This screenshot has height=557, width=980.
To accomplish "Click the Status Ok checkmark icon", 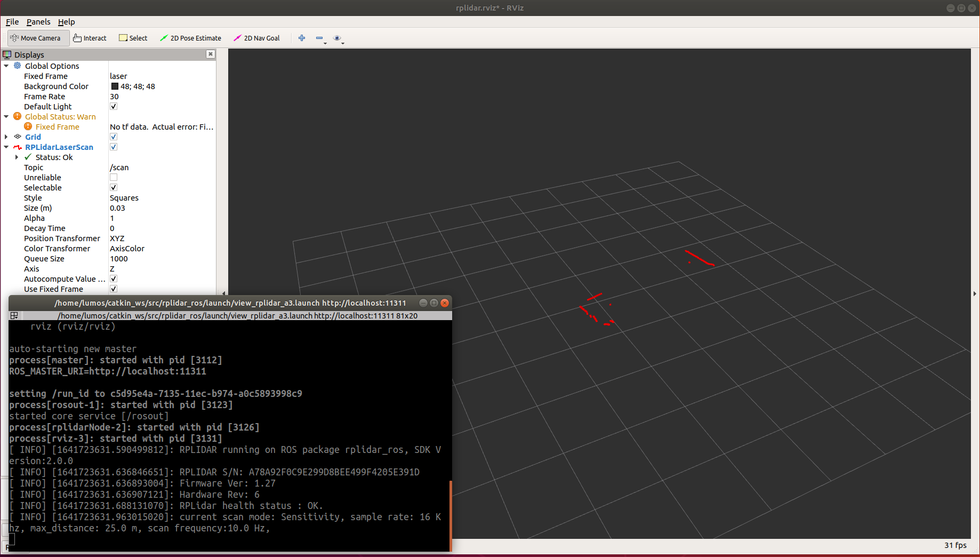I will point(28,157).
